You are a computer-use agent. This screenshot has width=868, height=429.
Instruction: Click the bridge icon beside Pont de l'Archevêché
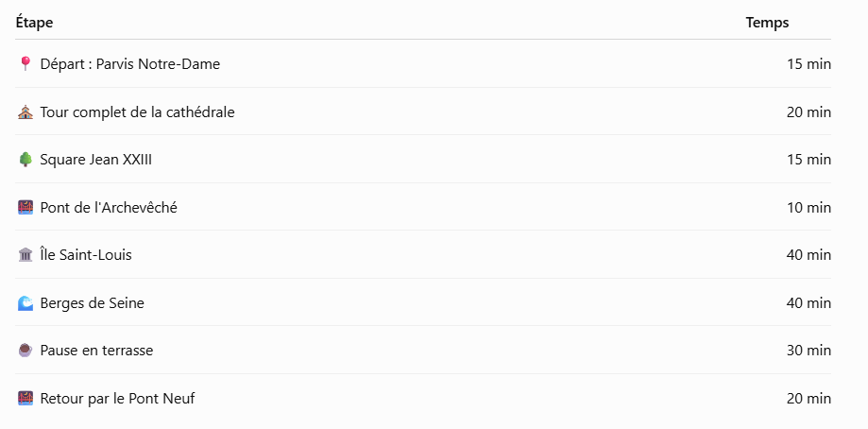(x=25, y=208)
